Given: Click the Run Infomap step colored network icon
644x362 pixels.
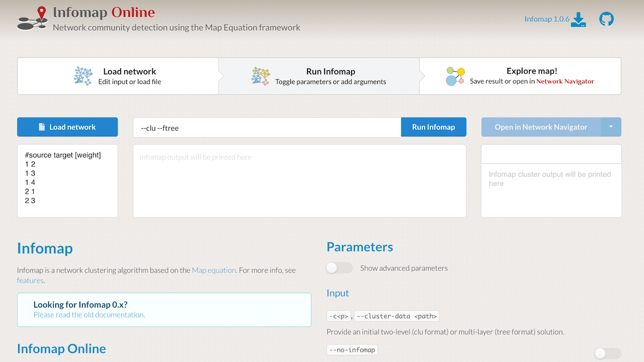Looking at the screenshot, I should [x=261, y=76].
